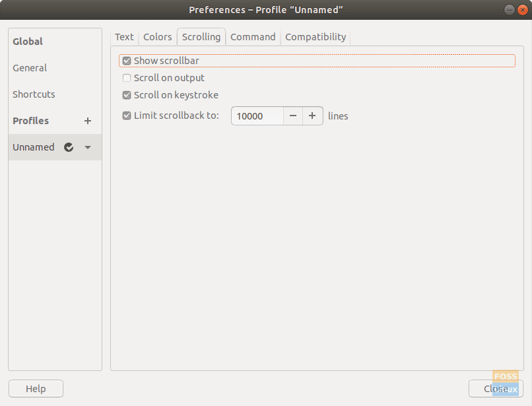Go to the Command tab
This screenshot has width=532, height=406.
pos(253,37)
